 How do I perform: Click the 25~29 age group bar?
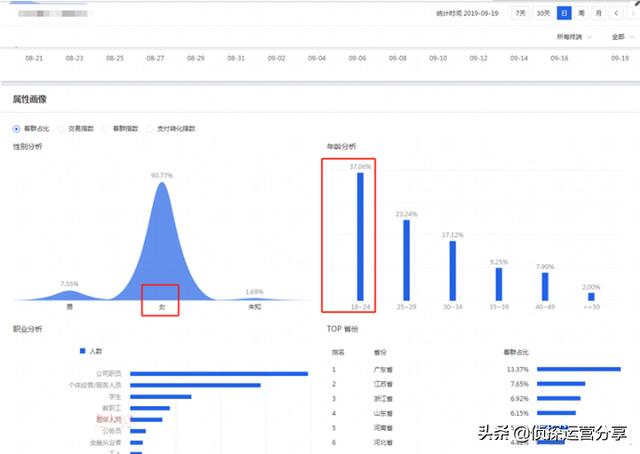tap(406, 260)
